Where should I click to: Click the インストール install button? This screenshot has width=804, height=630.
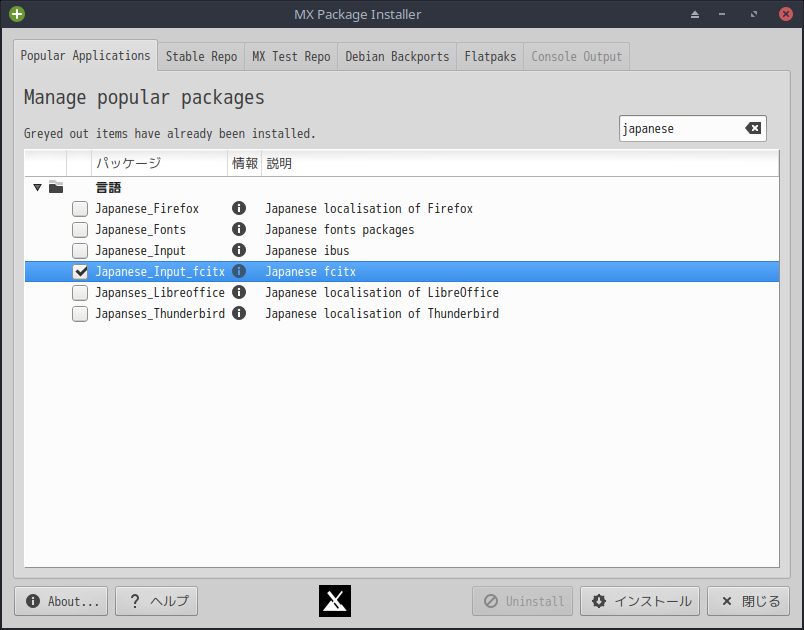tap(640, 601)
